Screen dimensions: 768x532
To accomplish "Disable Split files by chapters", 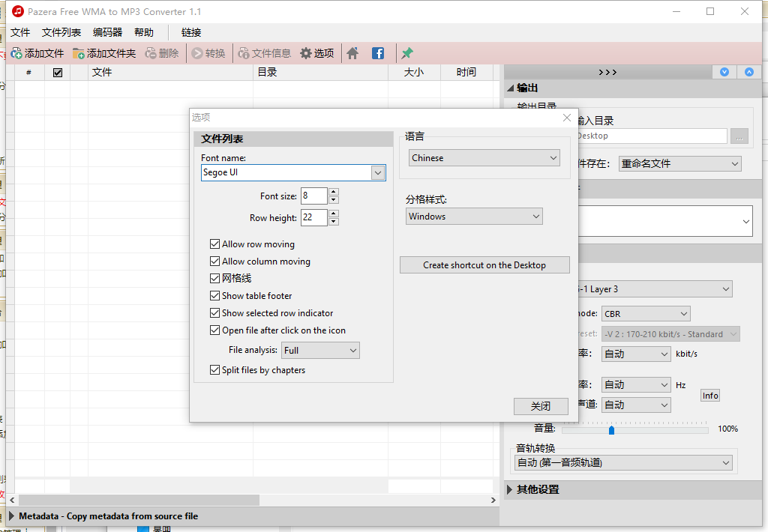I will pyautogui.click(x=215, y=370).
